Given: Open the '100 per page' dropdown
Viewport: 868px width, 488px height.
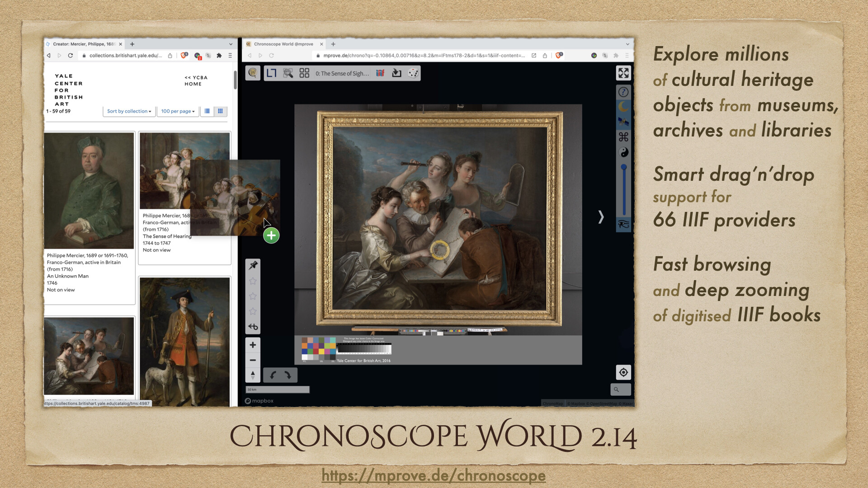Looking at the screenshot, I should pos(178,111).
